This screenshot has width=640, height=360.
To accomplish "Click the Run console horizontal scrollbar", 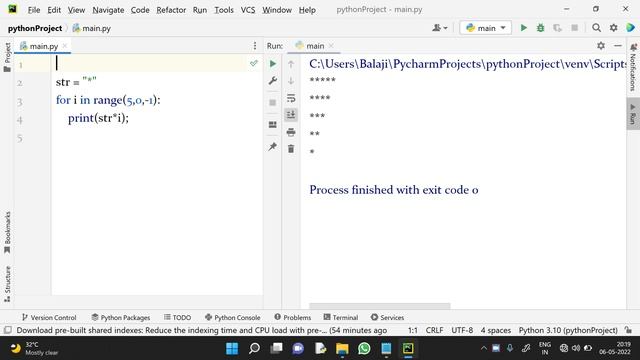I will pos(380,306).
